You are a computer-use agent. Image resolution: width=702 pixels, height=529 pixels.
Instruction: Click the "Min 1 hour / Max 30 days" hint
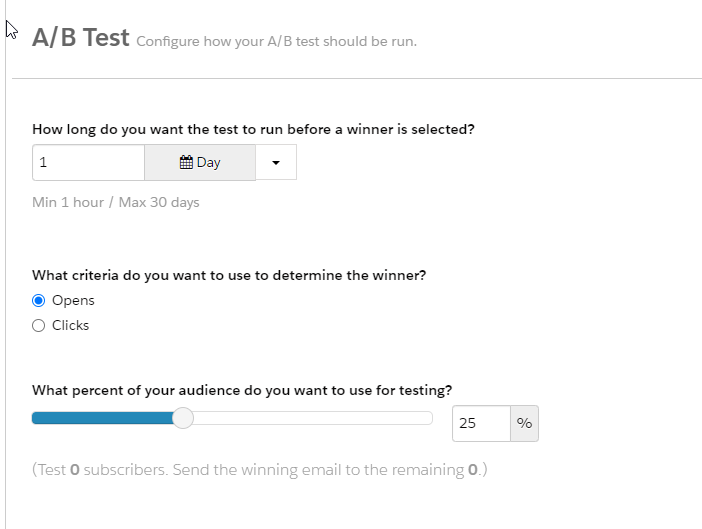coord(116,202)
